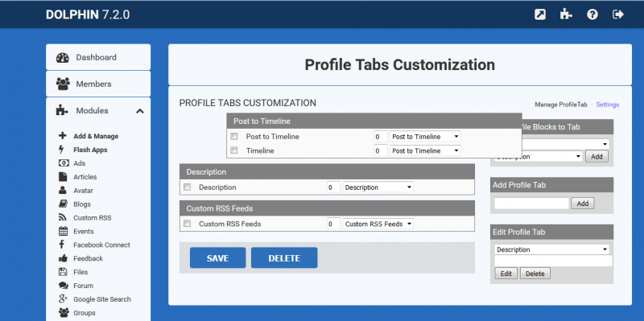This screenshot has height=321, width=644.
Task: Click the people icon beside Groups
Action: click(x=64, y=312)
